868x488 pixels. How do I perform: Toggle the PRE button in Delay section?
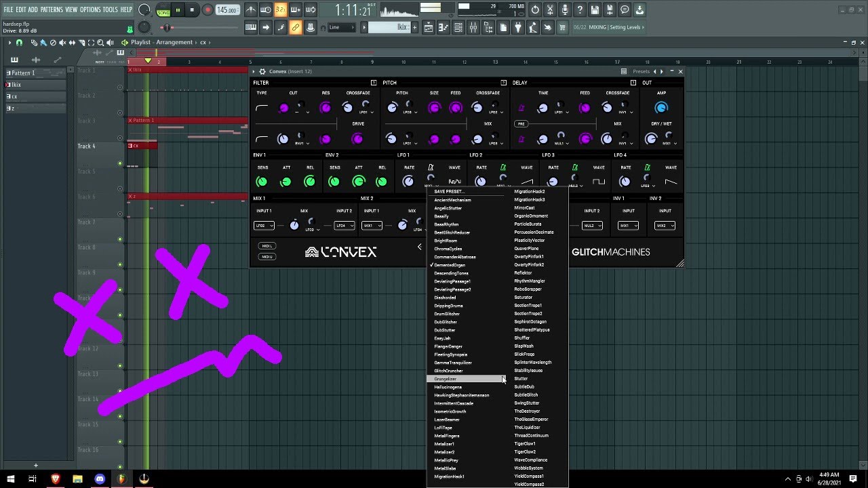(521, 124)
